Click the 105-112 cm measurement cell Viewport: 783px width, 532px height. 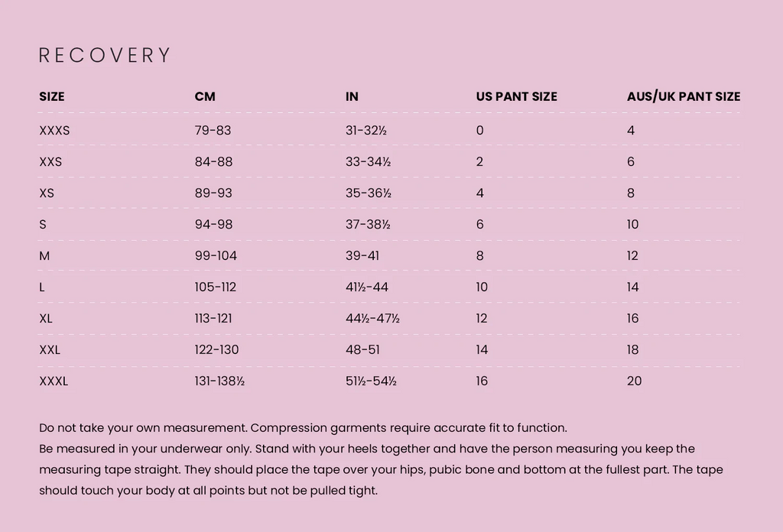pos(216,287)
